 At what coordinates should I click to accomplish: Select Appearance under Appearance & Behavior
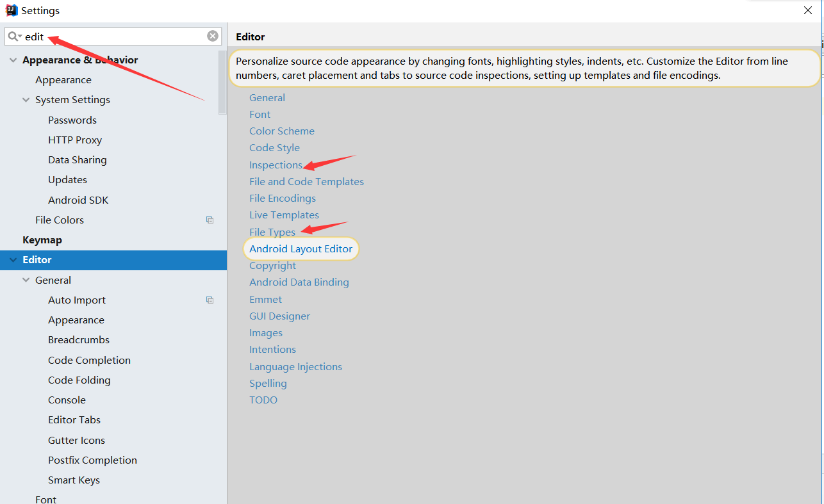[x=63, y=80]
